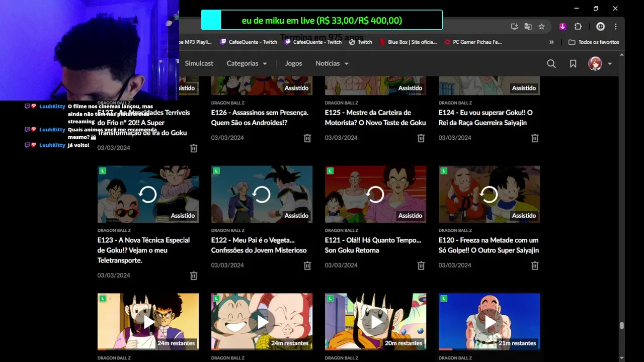Click LuuhKitty name on Já voltei message
Viewport: 644px width, 362px height.
point(52,145)
